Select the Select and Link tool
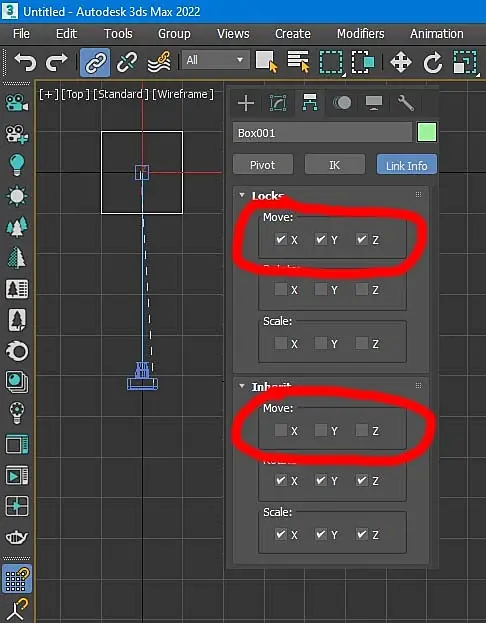This screenshot has height=623, width=486. click(95, 62)
